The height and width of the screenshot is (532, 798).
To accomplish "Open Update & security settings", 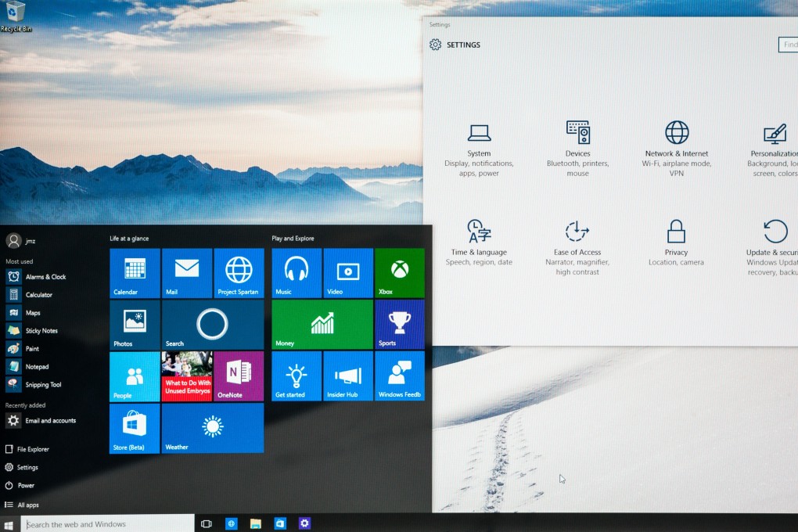I will click(x=773, y=243).
